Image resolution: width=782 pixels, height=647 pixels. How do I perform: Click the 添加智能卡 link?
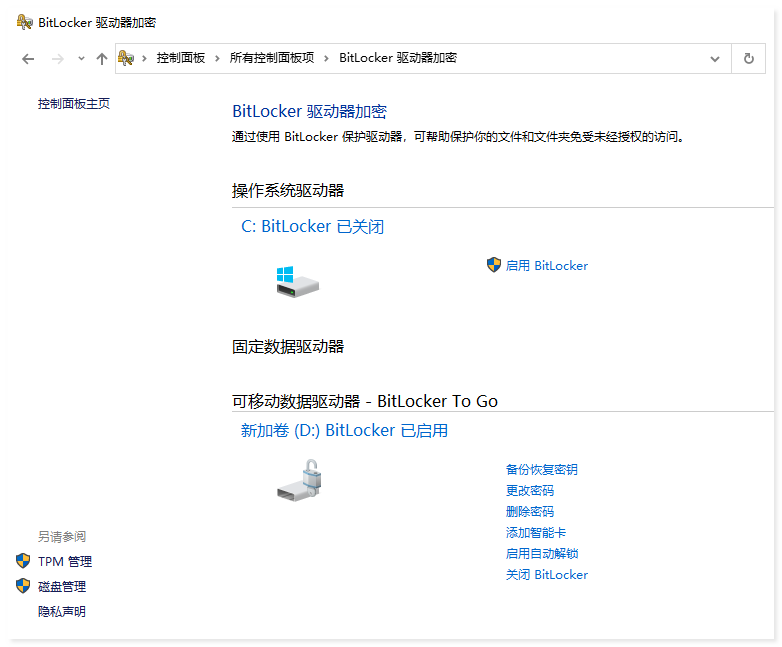coord(536,532)
